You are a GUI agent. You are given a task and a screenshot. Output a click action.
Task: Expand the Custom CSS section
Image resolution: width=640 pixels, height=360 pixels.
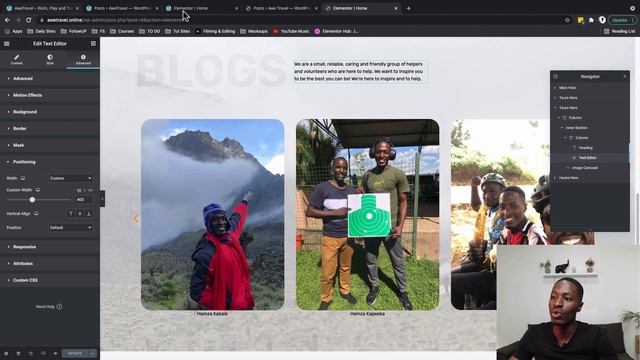click(x=50, y=280)
